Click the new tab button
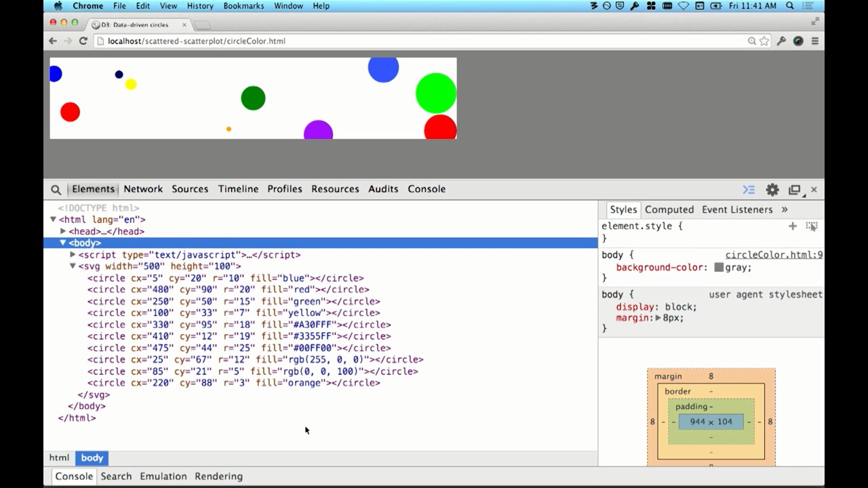This screenshot has height=488, width=868. point(202,25)
